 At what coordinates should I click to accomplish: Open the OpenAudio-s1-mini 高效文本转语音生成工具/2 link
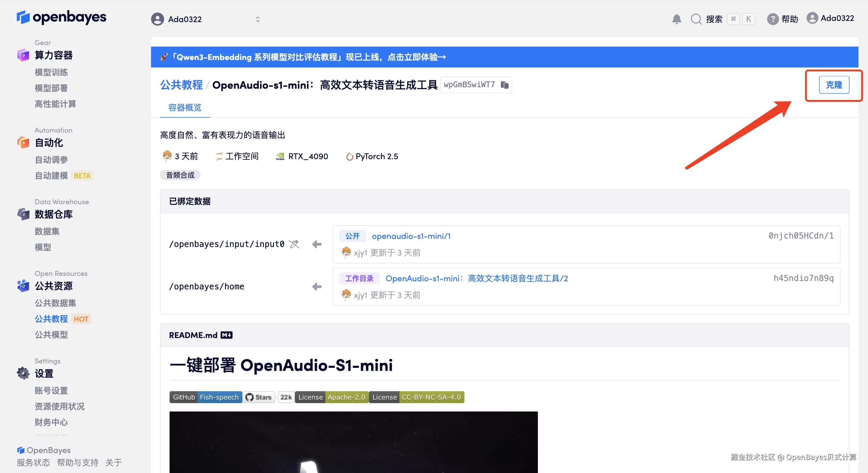pyautogui.click(x=477, y=279)
